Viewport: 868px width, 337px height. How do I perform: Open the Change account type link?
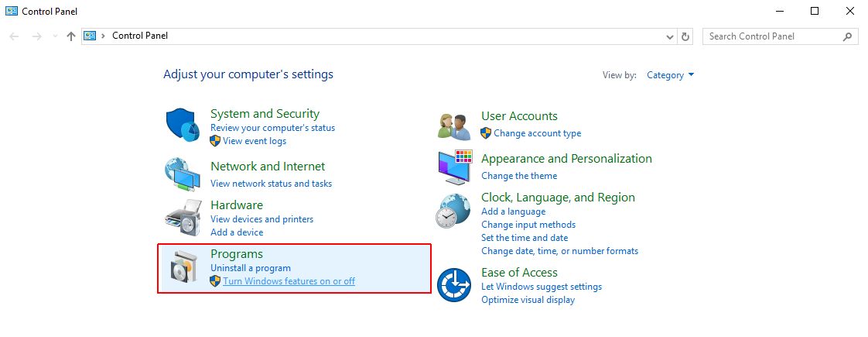537,133
